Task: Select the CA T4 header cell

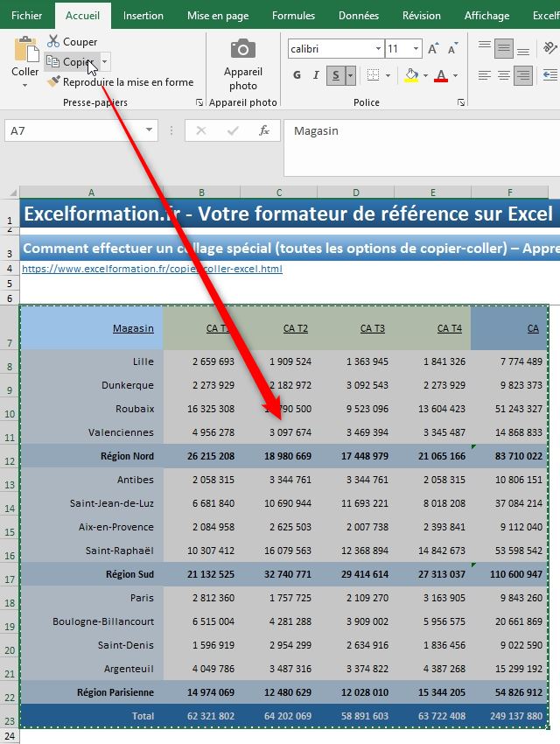Action: point(432,328)
